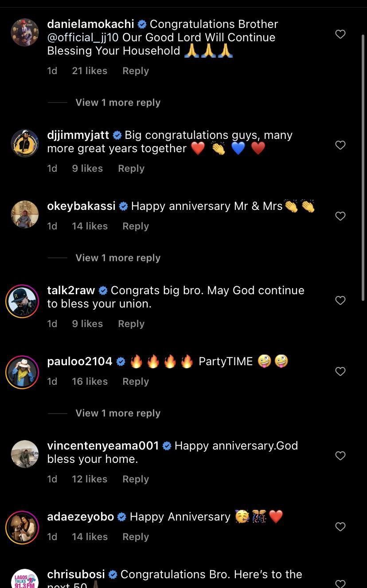View 1 more reply under okeybakassi's comment

pyautogui.click(x=117, y=257)
